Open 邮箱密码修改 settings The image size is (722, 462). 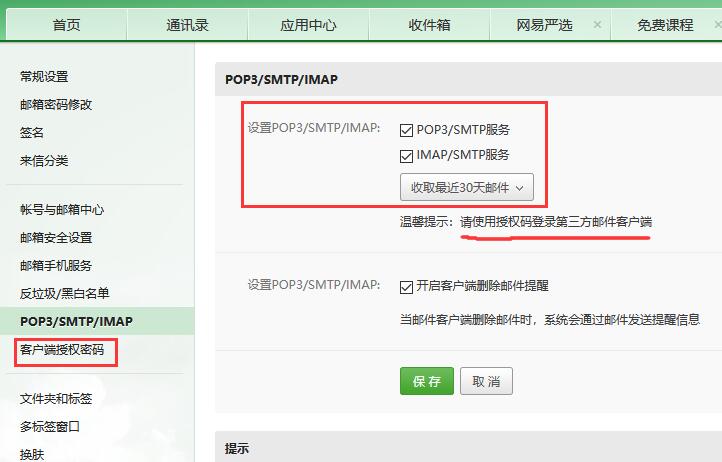click(x=56, y=105)
